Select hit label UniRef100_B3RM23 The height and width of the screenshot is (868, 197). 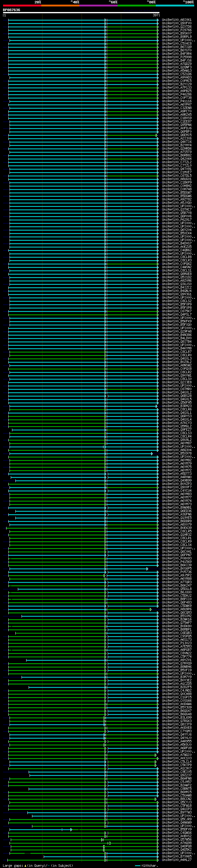click(177, 406)
